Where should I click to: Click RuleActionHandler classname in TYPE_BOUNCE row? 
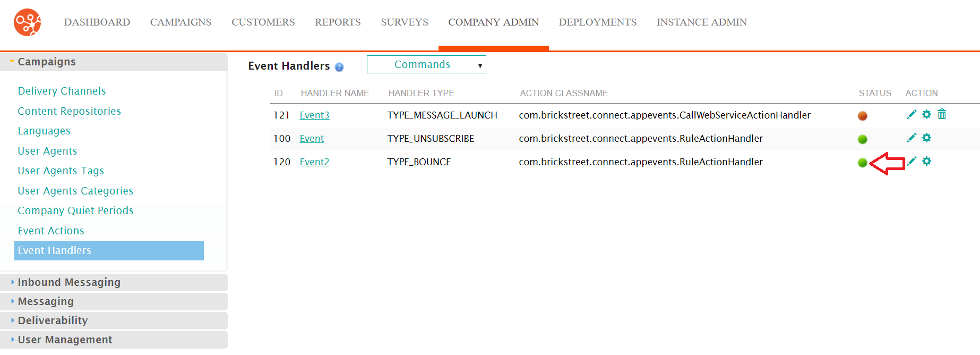click(641, 162)
